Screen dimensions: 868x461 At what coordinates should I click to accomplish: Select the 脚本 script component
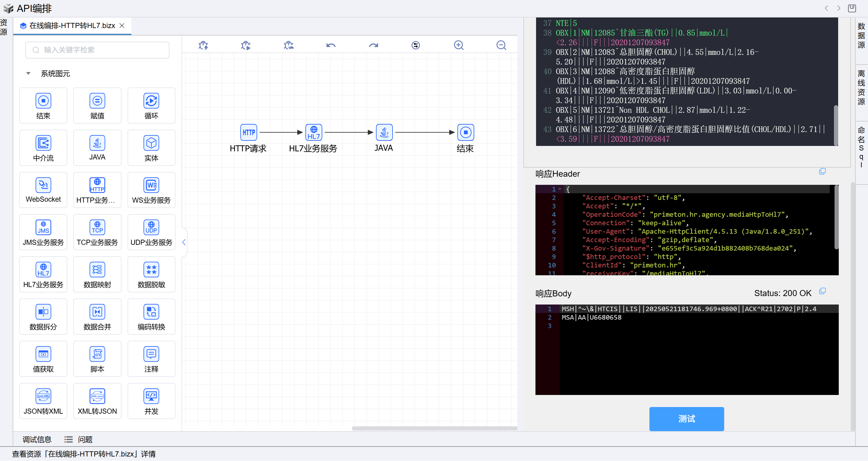pyautogui.click(x=97, y=354)
